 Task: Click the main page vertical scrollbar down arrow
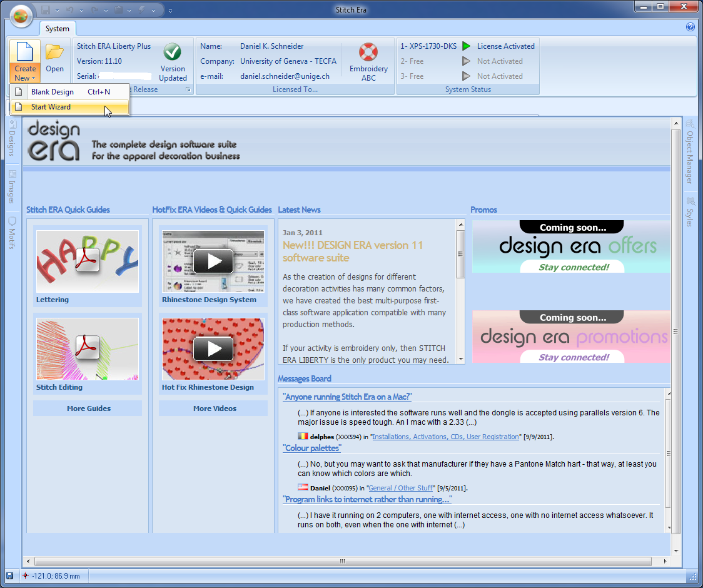coord(676,550)
